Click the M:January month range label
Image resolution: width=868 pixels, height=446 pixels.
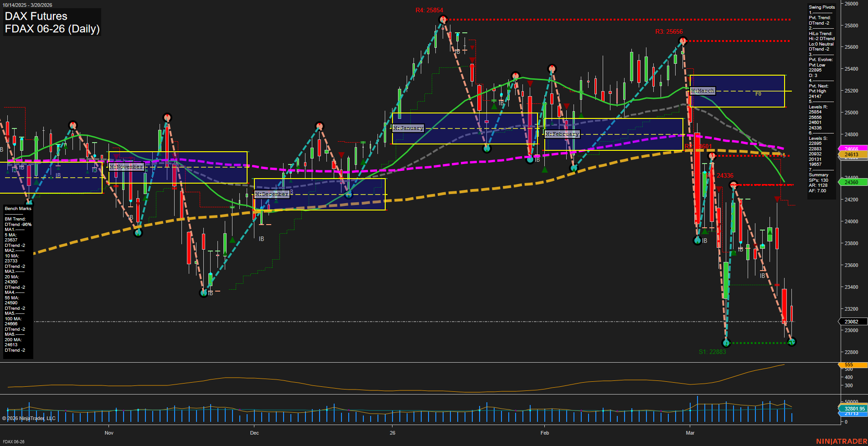pos(408,128)
